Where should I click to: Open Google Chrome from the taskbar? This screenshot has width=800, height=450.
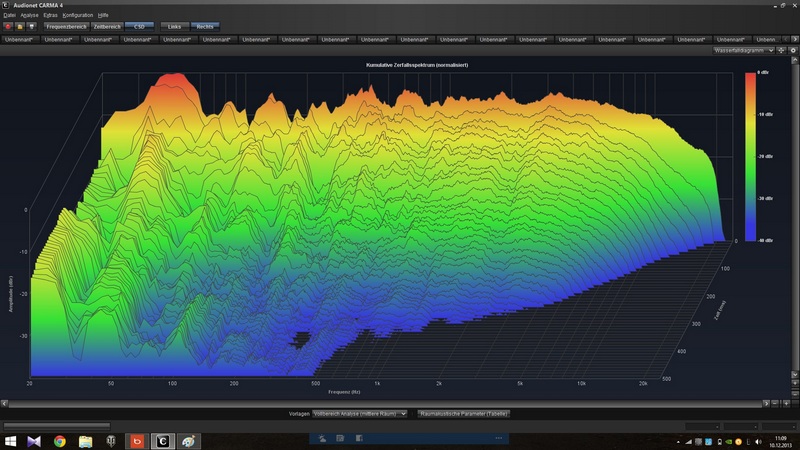[x=60, y=440]
